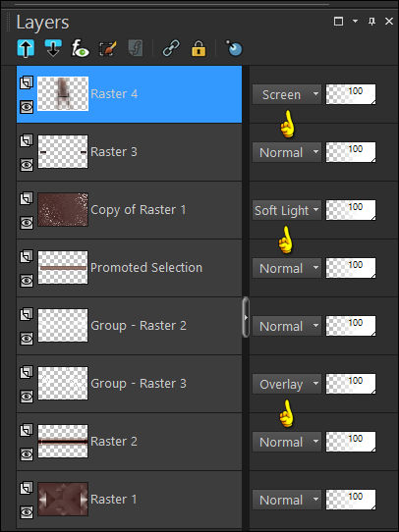Click the edit selection brush icon

[x=108, y=48]
